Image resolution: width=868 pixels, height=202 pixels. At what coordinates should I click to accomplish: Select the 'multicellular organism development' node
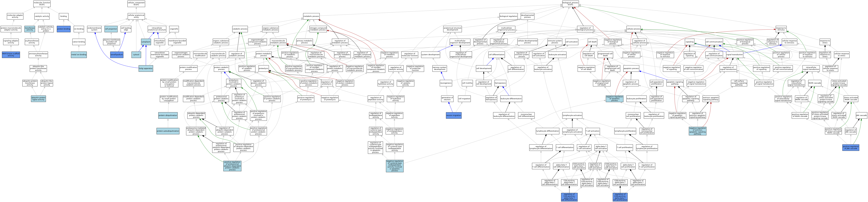coord(460,42)
